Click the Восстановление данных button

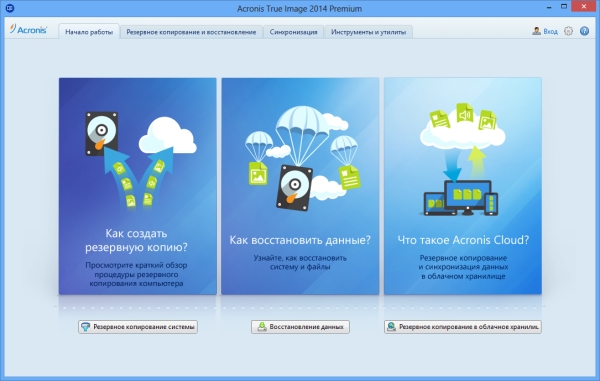point(300,327)
